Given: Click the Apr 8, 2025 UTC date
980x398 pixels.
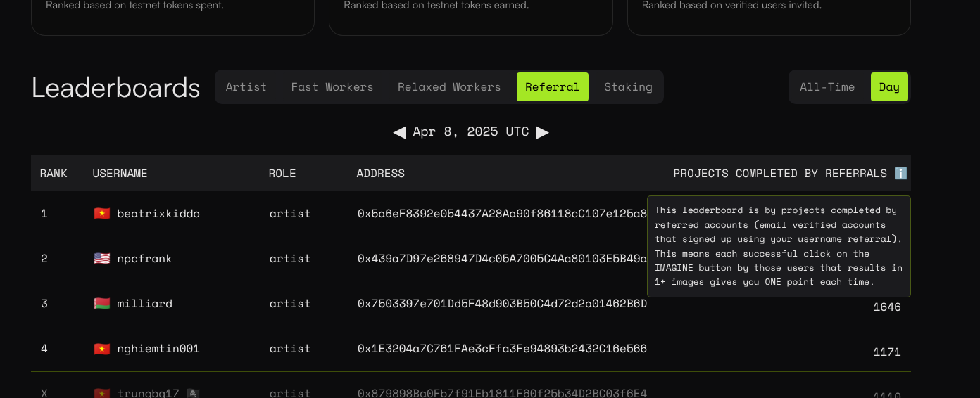Looking at the screenshot, I should 471,132.
